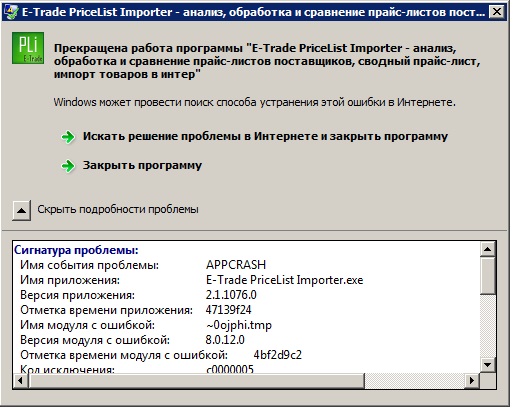Choose "Закрыть программу" option
The image size is (514, 408).
(142, 165)
